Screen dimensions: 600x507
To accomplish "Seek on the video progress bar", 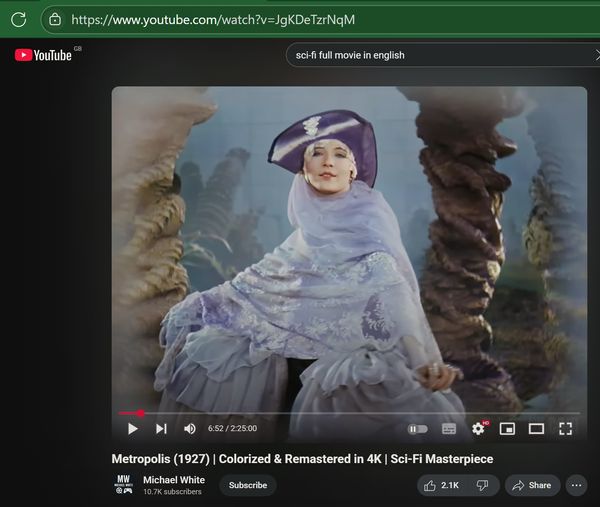I will tap(350, 413).
